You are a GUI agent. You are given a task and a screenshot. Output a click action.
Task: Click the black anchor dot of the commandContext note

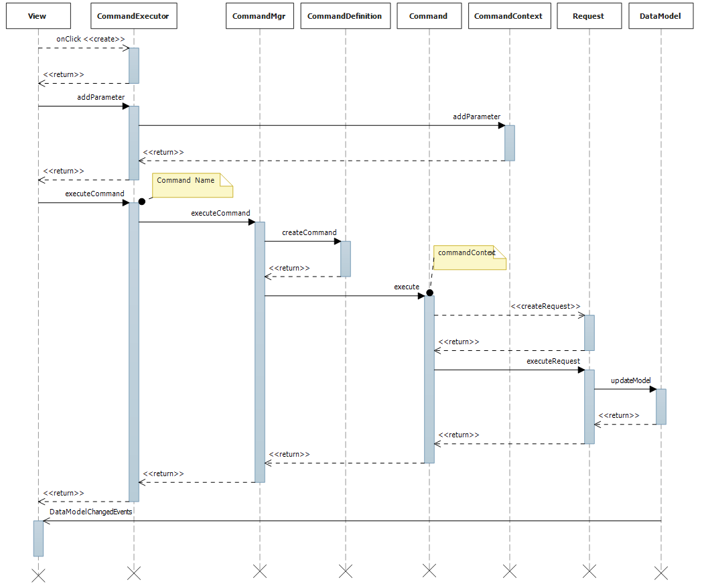pos(430,293)
